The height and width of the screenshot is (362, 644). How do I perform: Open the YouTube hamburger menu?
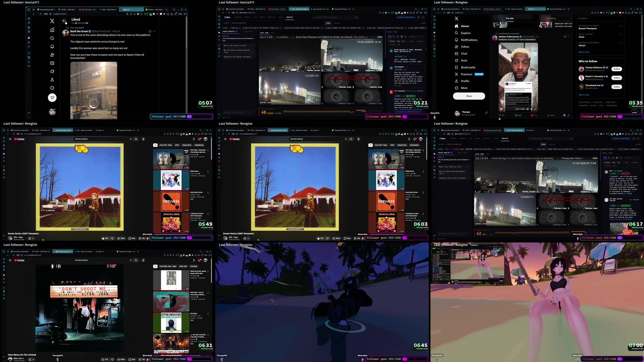10,139
